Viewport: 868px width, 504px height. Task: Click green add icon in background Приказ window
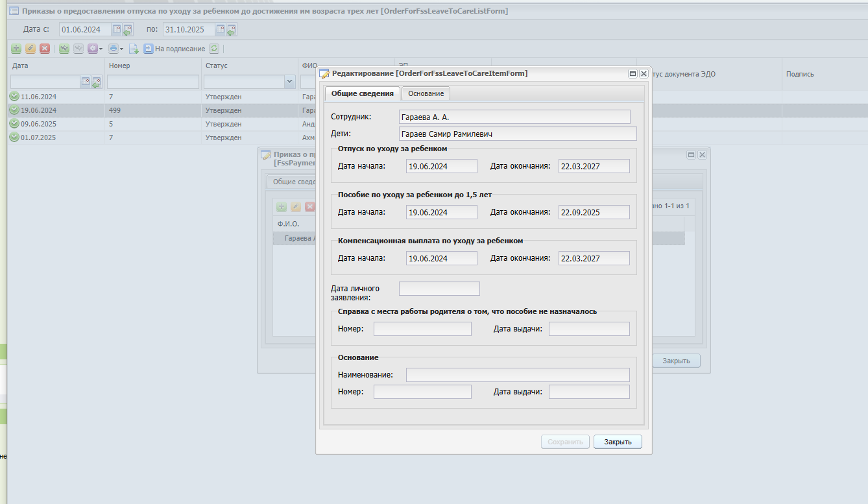[282, 207]
